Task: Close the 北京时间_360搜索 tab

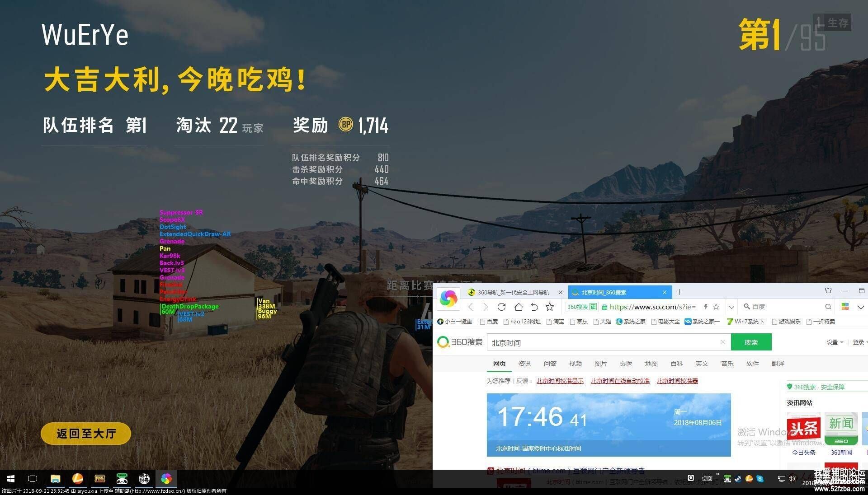Action: tap(665, 292)
